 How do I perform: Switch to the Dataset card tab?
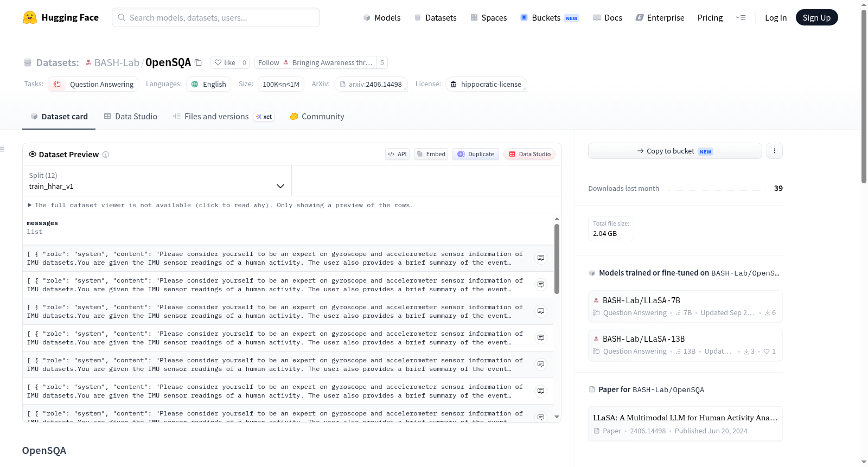pyautogui.click(x=59, y=117)
